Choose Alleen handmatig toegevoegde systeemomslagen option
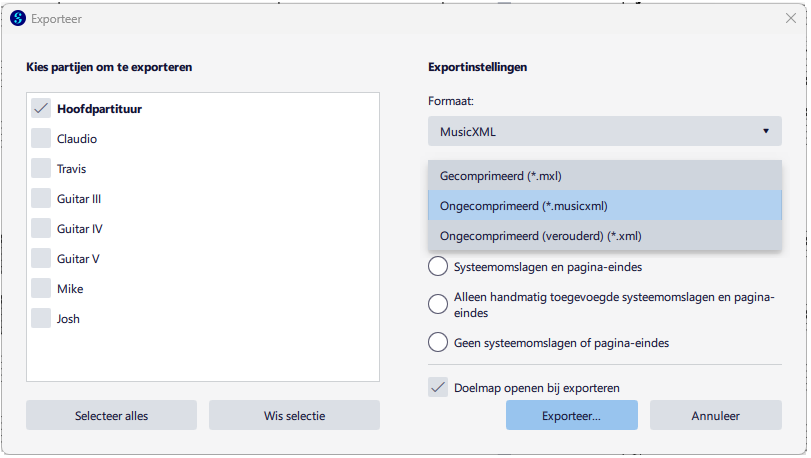The image size is (811, 458). [438, 304]
